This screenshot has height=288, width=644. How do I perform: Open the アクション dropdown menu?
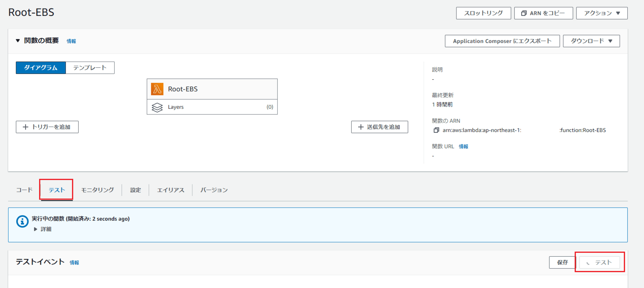click(602, 13)
